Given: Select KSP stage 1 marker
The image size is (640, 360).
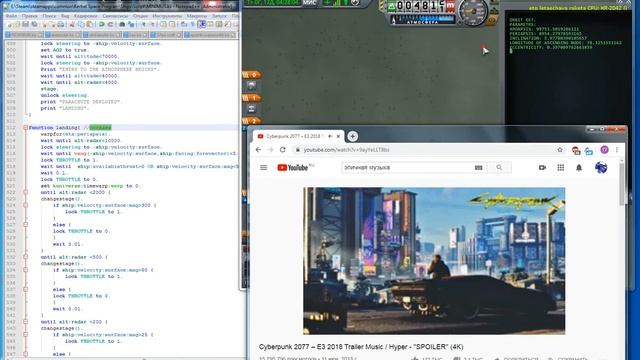Looking at the screenshot, I should tap(252, 98).
